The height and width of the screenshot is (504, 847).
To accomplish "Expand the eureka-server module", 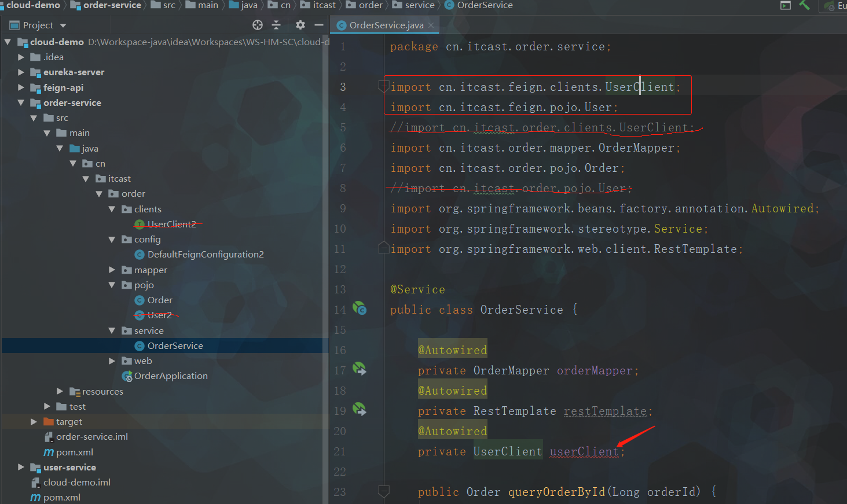I will [x=21, y=72].
